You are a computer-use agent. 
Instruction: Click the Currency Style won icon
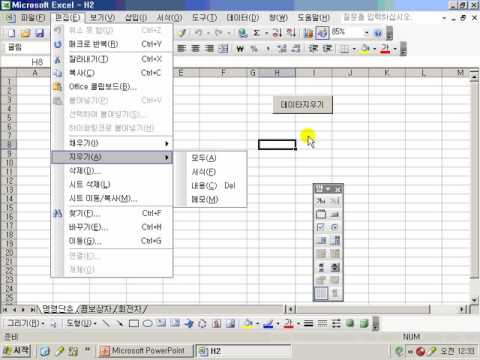pos(240,49)
